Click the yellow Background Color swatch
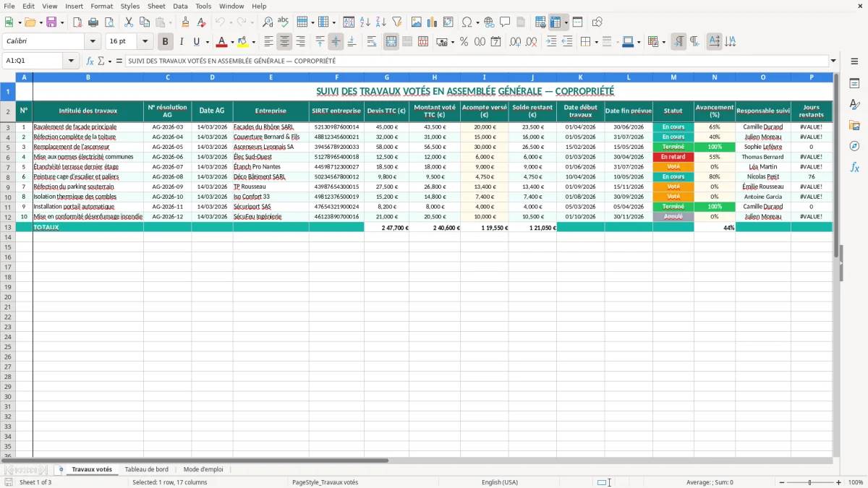This screenshot has width=868, height=488. point(243,42)
